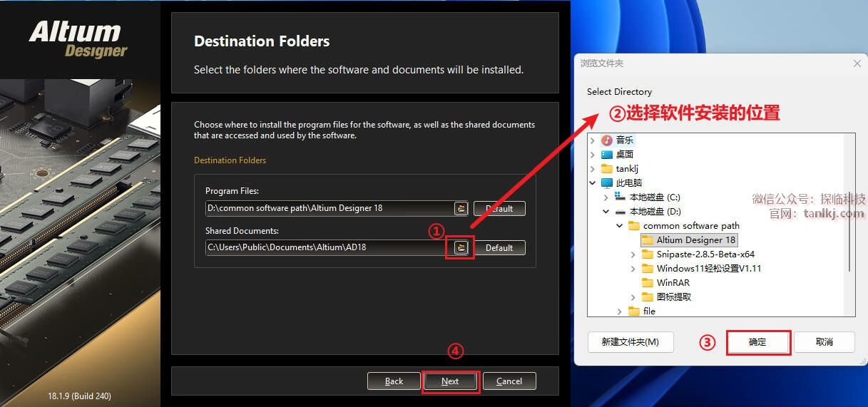Go Back to previous installer step

click(394, 381)
